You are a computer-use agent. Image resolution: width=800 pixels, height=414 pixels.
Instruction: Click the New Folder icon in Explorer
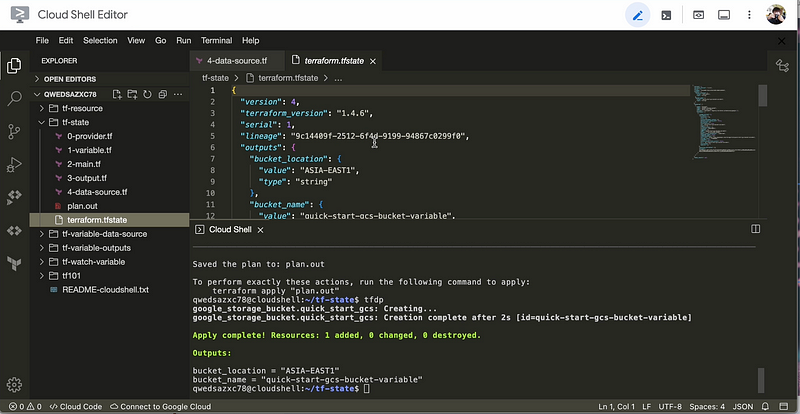pos(132,94)
